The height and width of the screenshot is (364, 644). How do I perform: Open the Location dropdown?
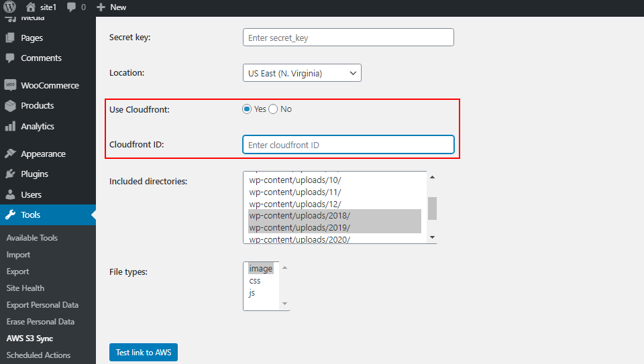pos(302,73)
